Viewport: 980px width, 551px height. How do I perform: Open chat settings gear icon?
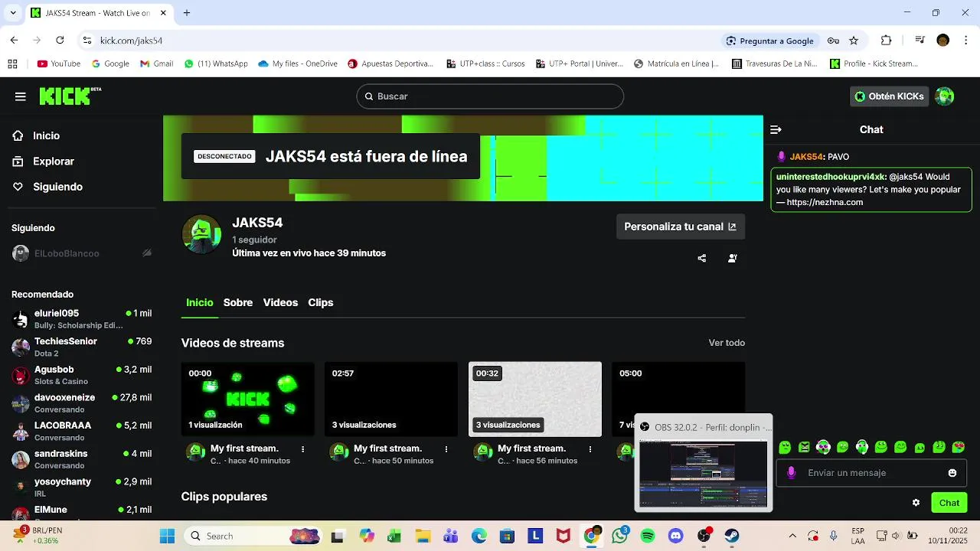pyautogui.click(x=916, y=503)
